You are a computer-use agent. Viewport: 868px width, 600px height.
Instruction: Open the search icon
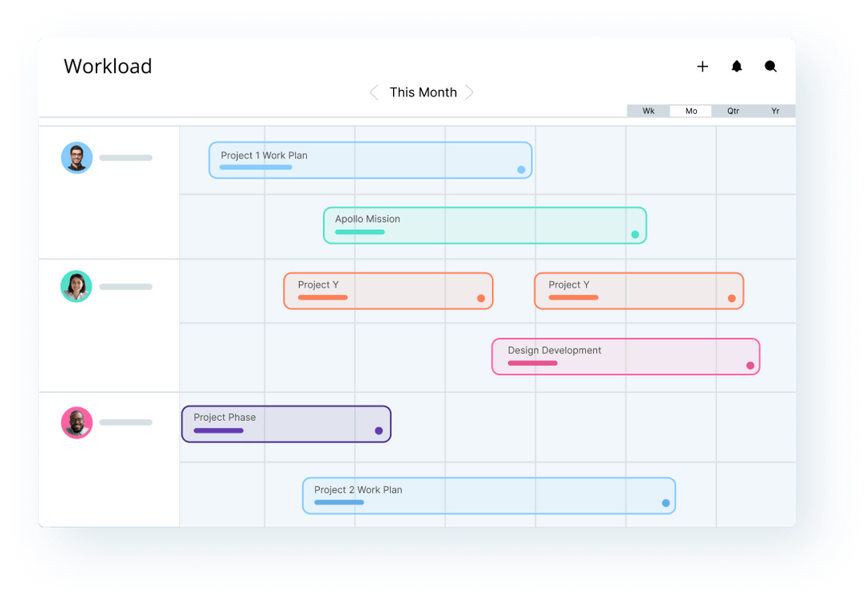click(771, 67)
